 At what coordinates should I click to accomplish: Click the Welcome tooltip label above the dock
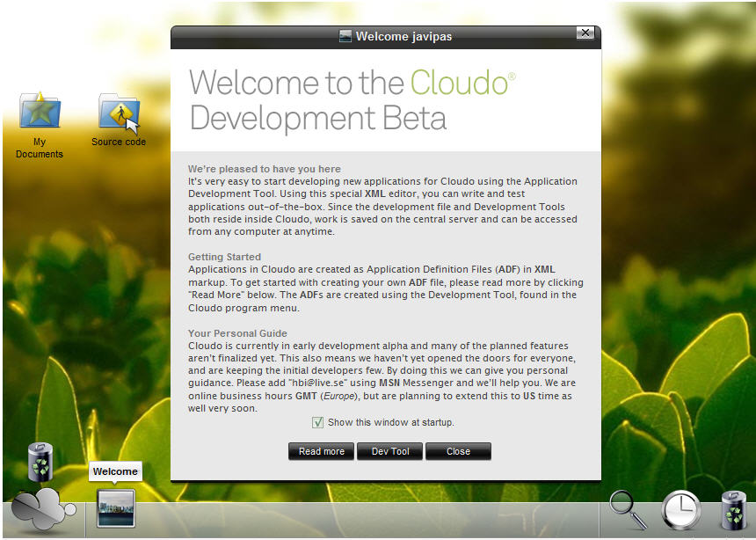tap(115, 471)
